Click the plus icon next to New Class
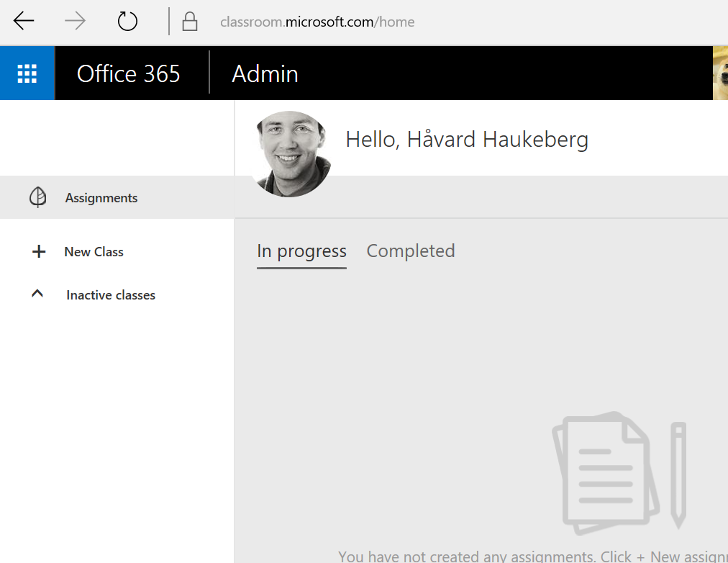 click(38, 252)
